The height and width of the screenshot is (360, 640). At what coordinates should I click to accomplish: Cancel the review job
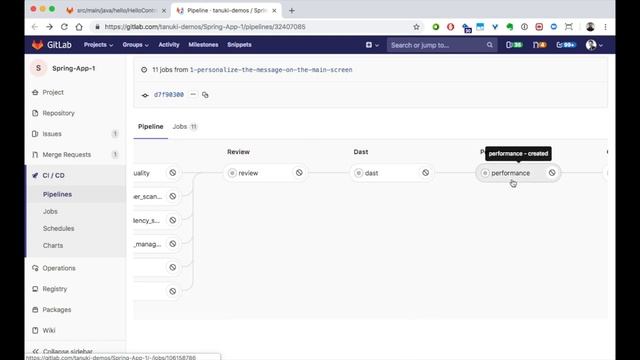point(299,173)
